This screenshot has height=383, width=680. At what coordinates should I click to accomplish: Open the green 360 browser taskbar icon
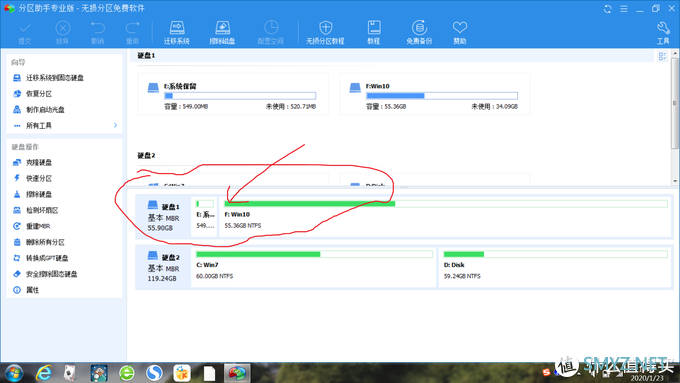(x=127, y=373)
